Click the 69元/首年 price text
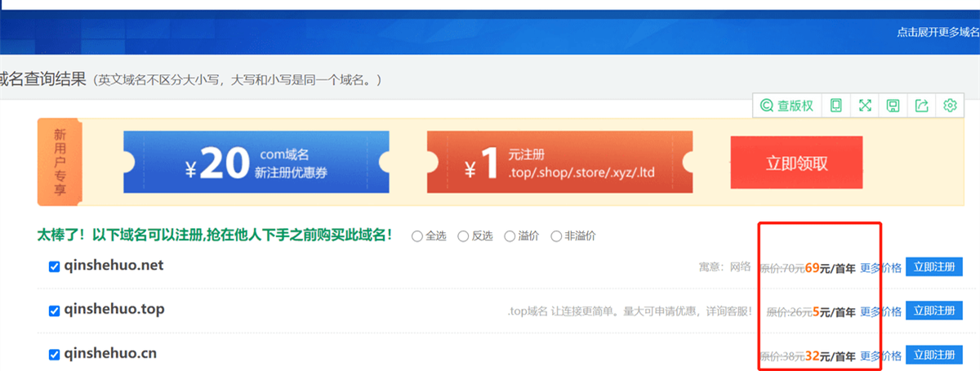The image size is (980, 371). coord(831,267)
